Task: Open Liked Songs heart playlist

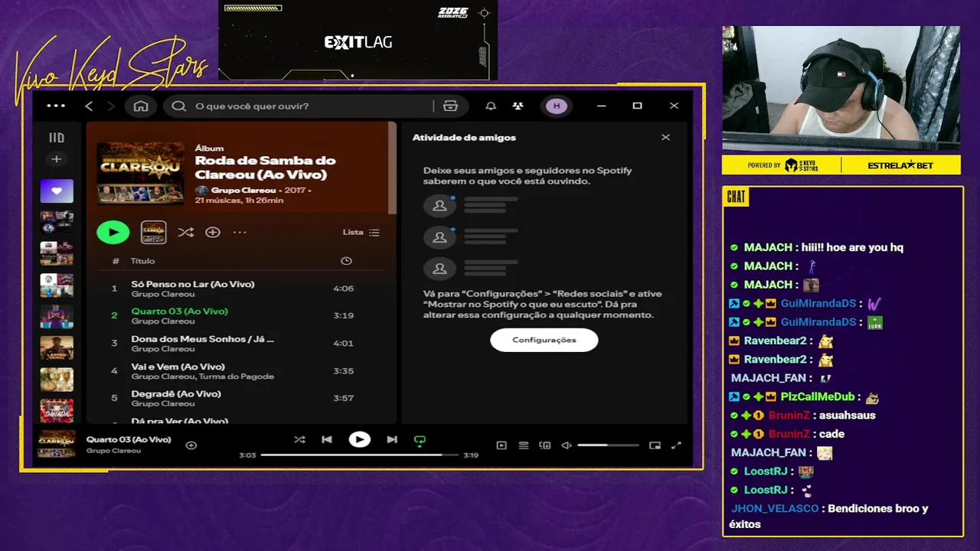Action: [x=57, y=191]
